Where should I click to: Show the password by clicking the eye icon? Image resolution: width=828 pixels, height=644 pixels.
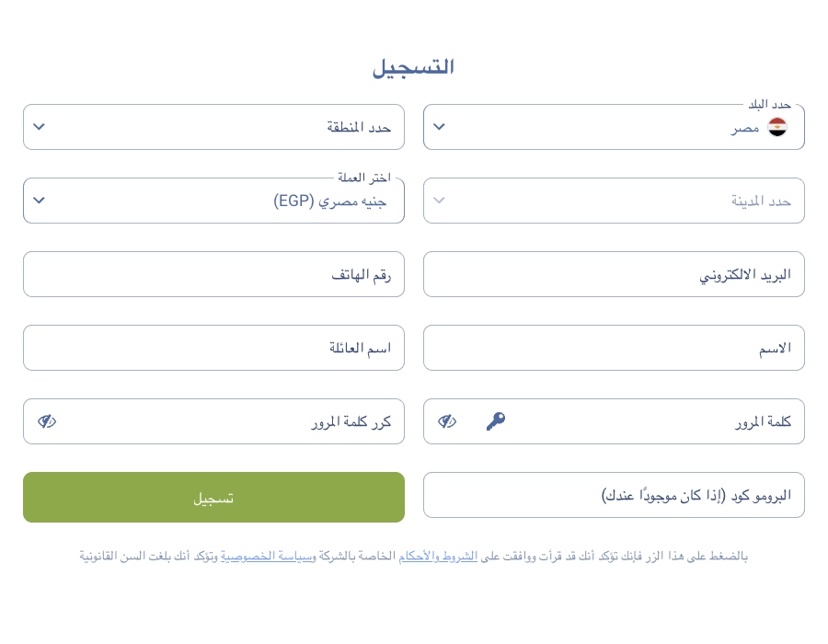pyautogui.click(x=447, y=421)
